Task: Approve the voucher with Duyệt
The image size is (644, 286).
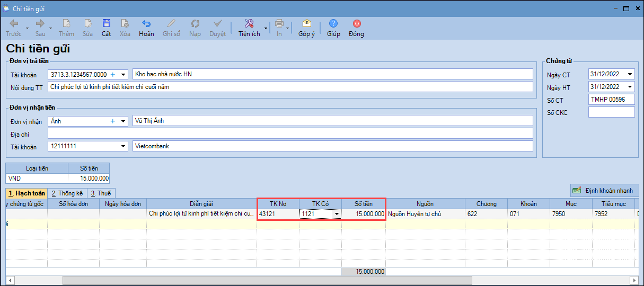Action: tap(217, 28)
